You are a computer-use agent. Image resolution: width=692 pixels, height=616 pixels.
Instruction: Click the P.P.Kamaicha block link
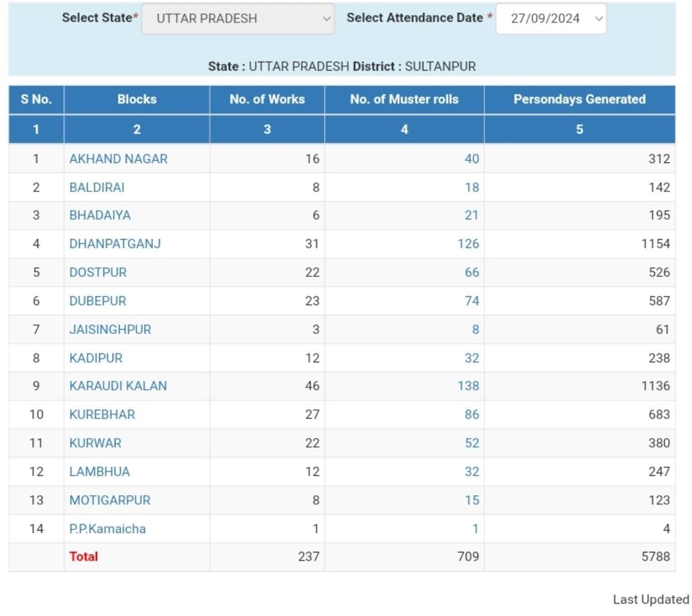[107, 529]
